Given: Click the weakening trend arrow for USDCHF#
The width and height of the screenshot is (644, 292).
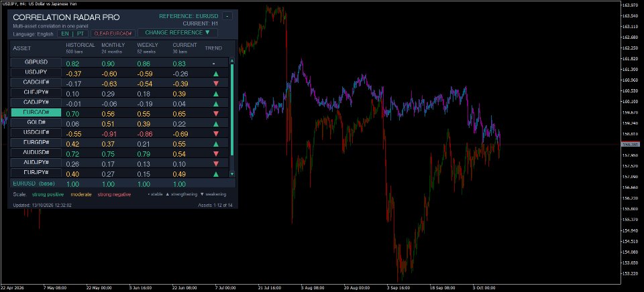Looking at the screenshot, I should click(216, 134).
